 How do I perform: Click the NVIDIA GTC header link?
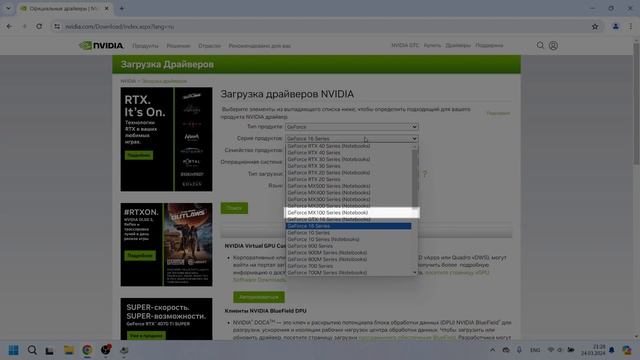405,45
